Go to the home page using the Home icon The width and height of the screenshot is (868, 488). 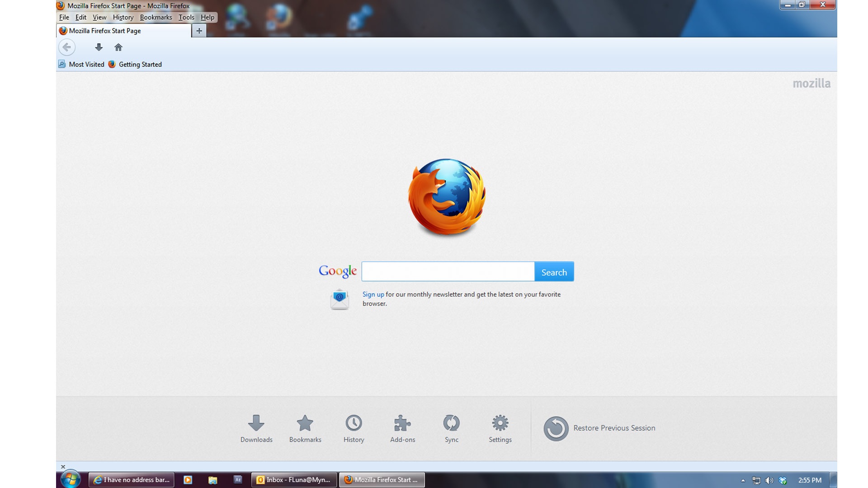click(118, 47)
